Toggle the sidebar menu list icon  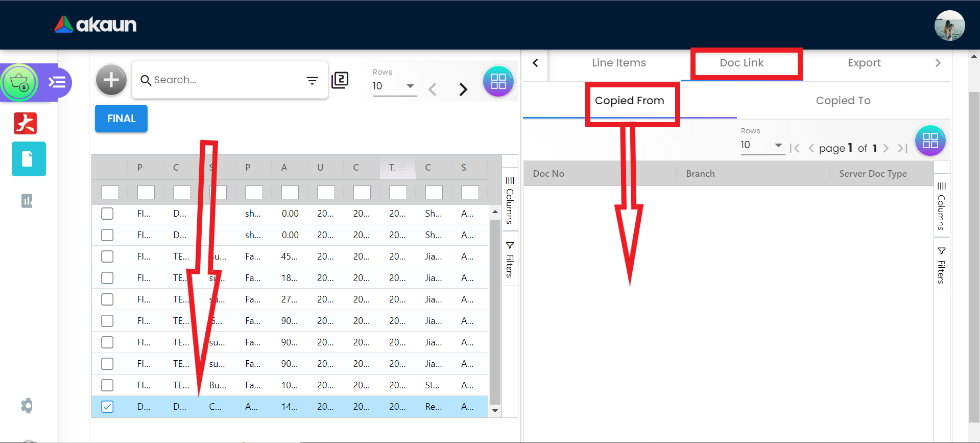tap(57, 82)
